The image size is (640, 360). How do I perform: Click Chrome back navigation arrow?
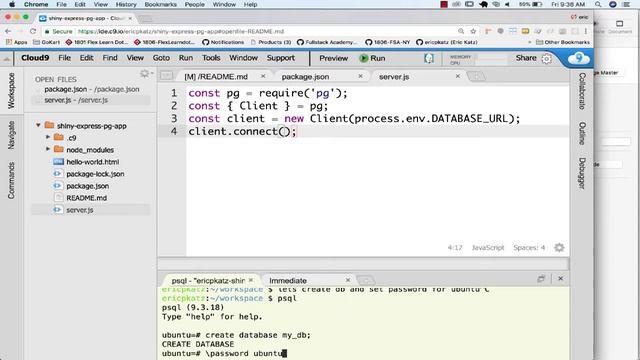(x=8, y=31)
